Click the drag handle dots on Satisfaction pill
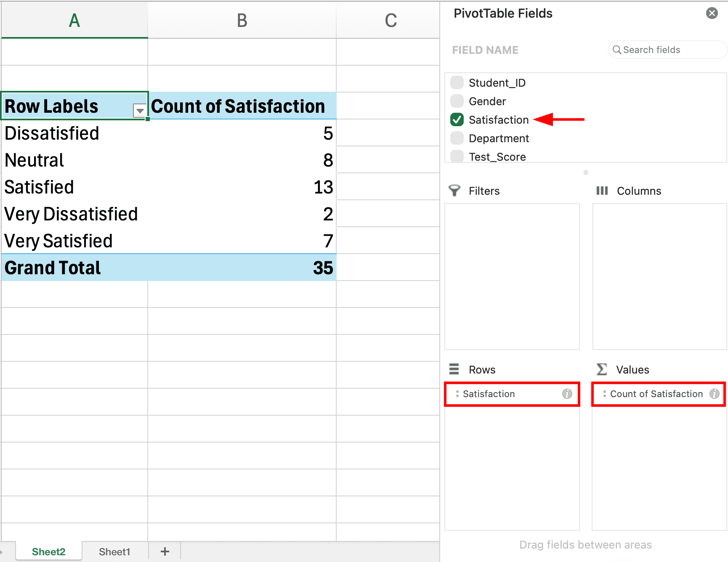The height and width of the screenshot is (562, 728). [457, 394]
